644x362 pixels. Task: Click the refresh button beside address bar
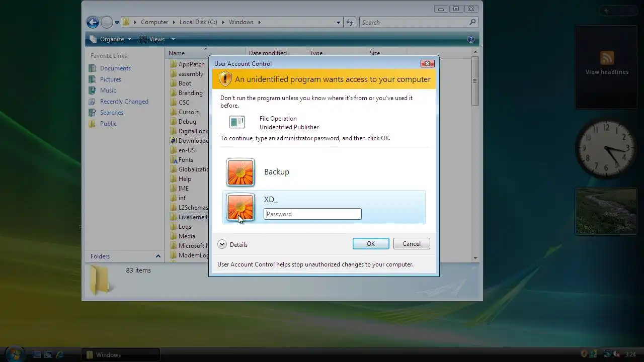click(x=350, y=22)
